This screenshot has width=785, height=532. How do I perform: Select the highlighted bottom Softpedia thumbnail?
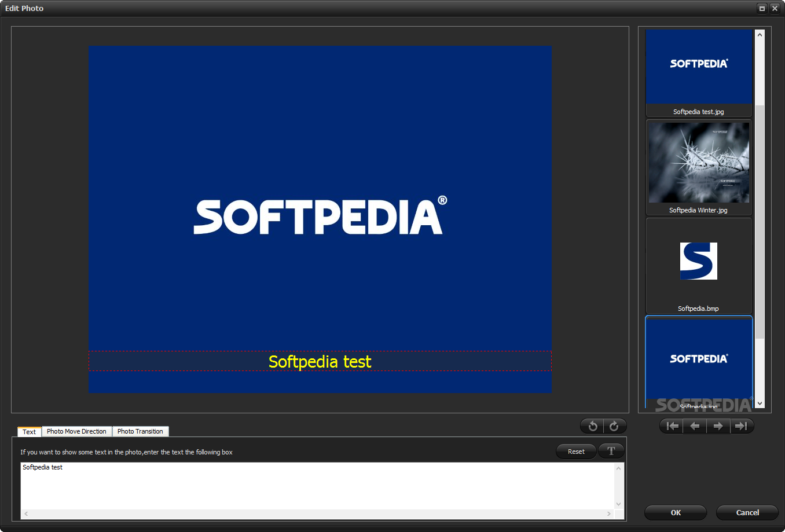click(x=699, y=362)
